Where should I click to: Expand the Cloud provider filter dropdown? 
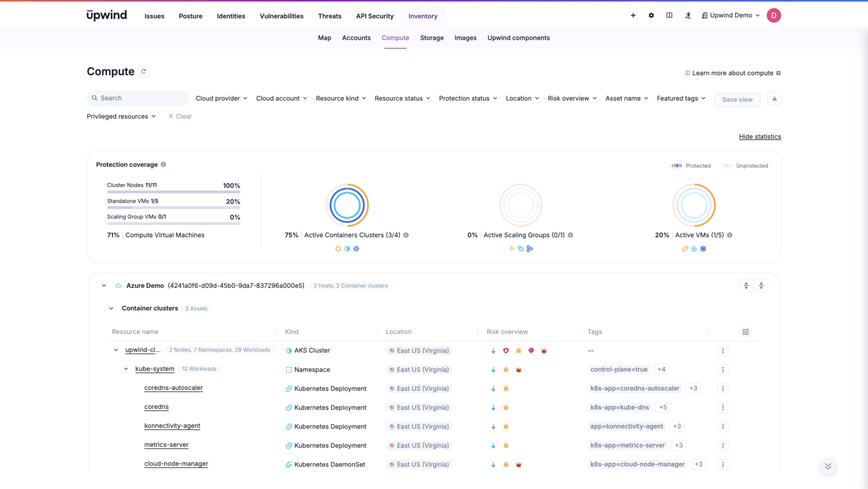point(221,98)
